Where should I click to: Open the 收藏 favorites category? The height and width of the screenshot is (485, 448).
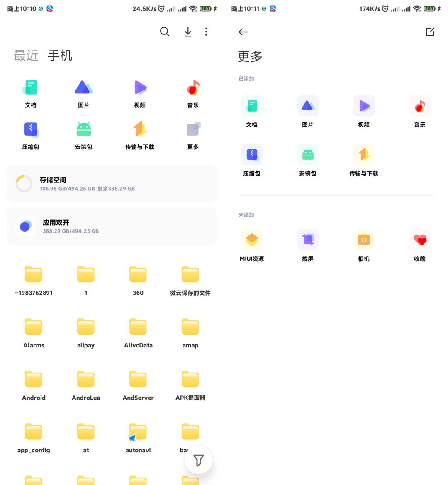[x=420, y=245]
